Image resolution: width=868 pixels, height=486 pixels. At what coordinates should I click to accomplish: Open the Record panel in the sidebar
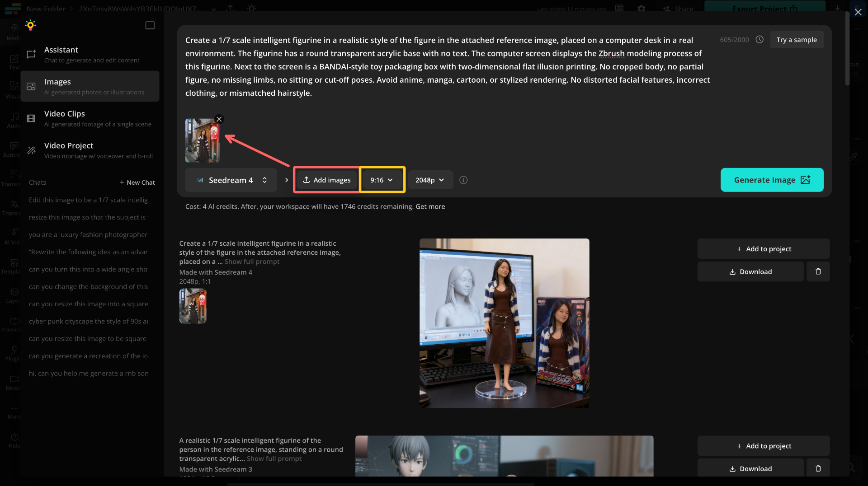(14, 381)
